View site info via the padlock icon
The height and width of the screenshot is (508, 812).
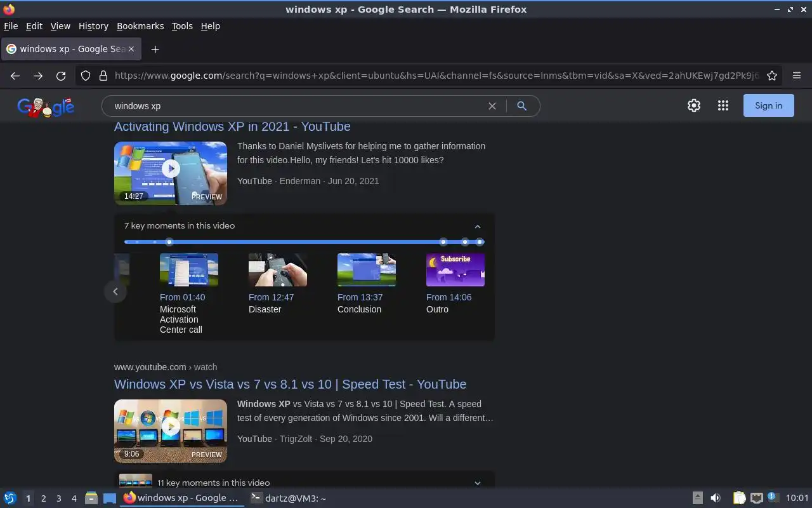103,76
